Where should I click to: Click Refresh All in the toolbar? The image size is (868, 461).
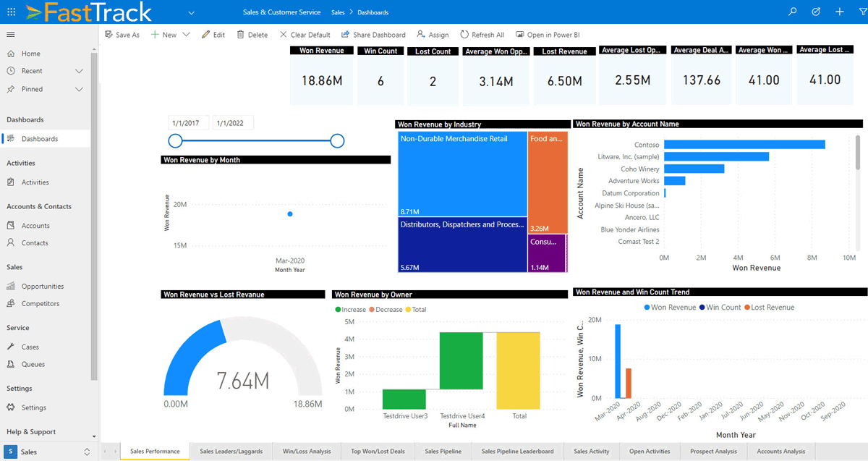coord(482,35)
